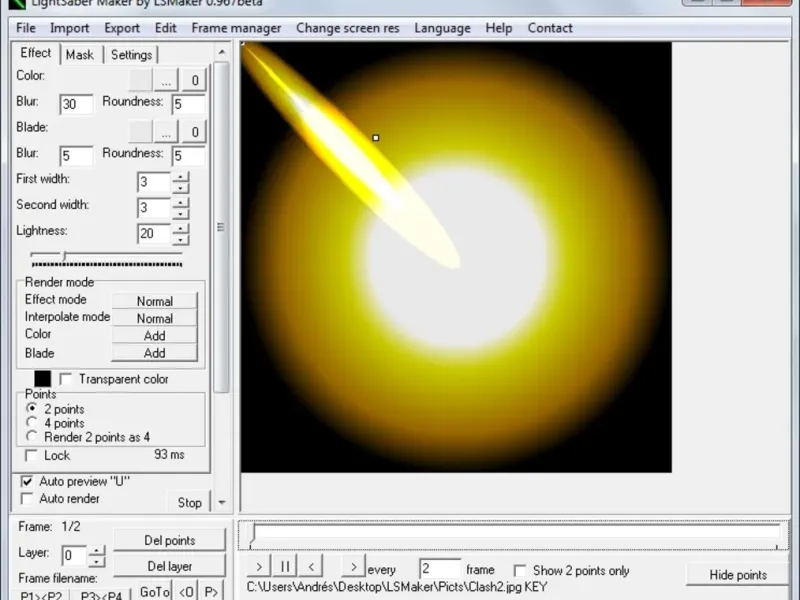The height and width of the screenshot is (600, 800).
Task: Open Change screen res menu
Action: 347,28
